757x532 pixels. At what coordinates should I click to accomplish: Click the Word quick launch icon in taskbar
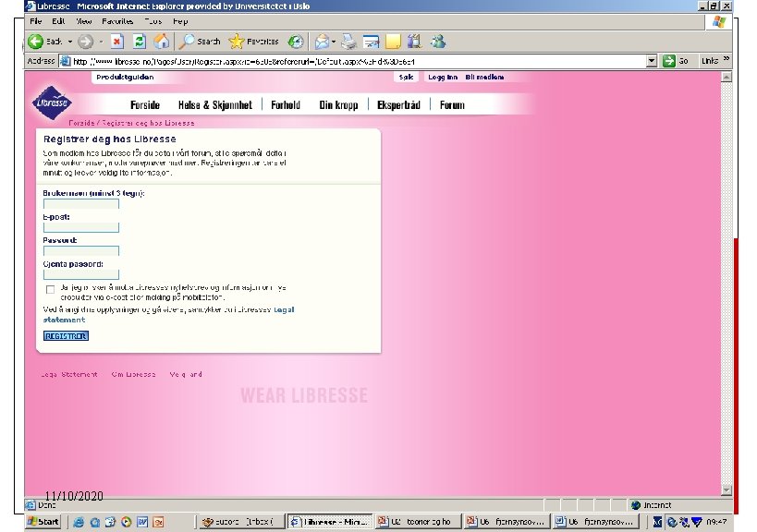point(142,522)
